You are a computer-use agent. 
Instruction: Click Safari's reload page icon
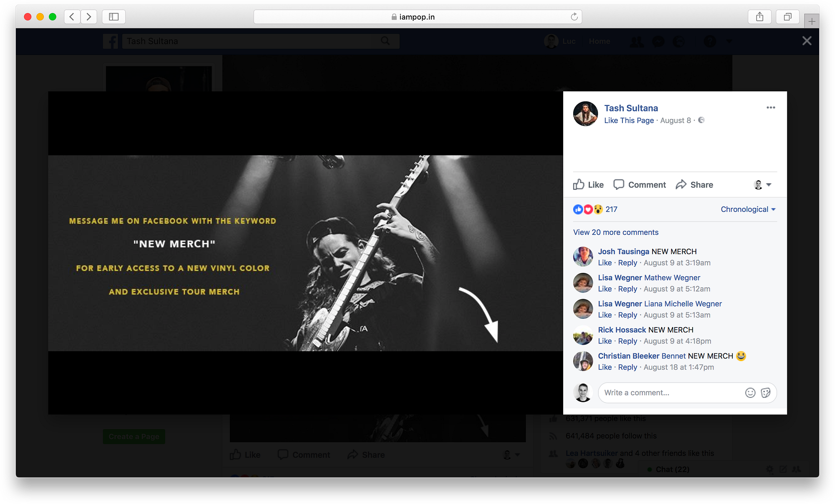[x=574, y=17]
